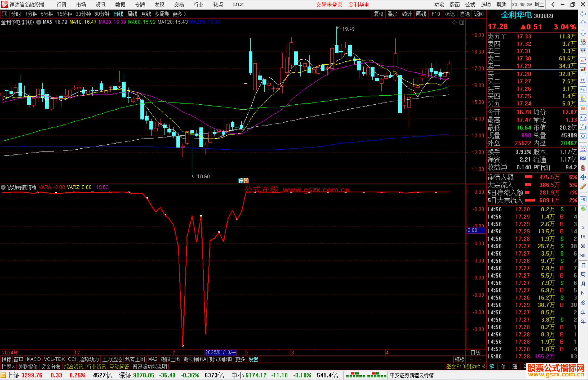Click the FS sidebar icon
The width and height of the screenshot is (588, 380).
pos(583,199)
